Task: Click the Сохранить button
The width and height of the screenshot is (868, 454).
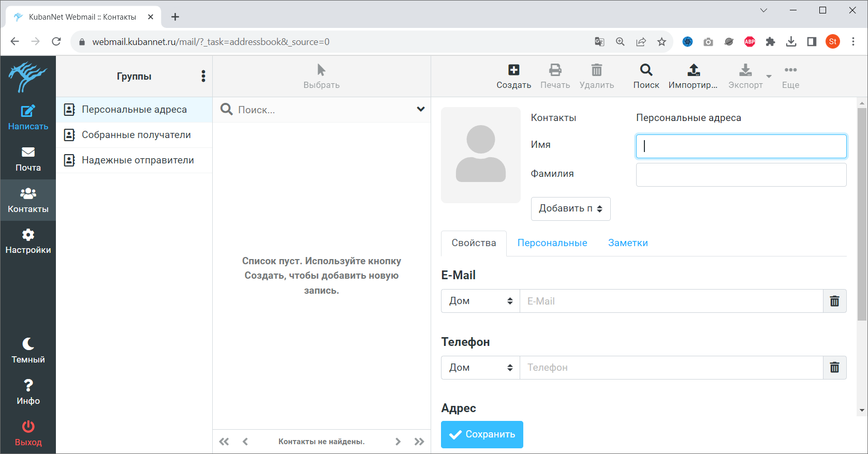Action: 482,434
